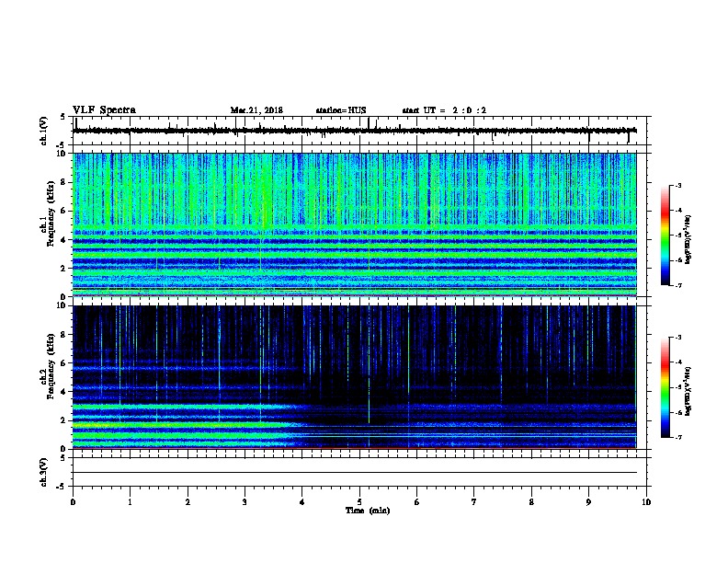Screen dimensions: 728x563
Task: Click the "9" tick on the time axis
Action: pyautogui.click(x=588, y=502)
